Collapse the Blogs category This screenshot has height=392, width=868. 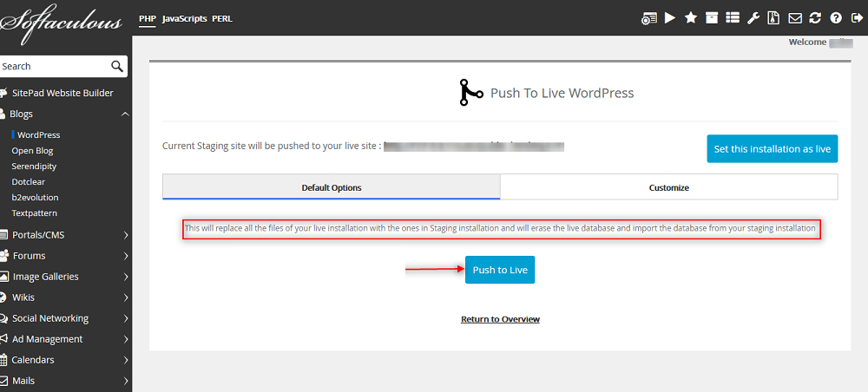click(125, 114)
